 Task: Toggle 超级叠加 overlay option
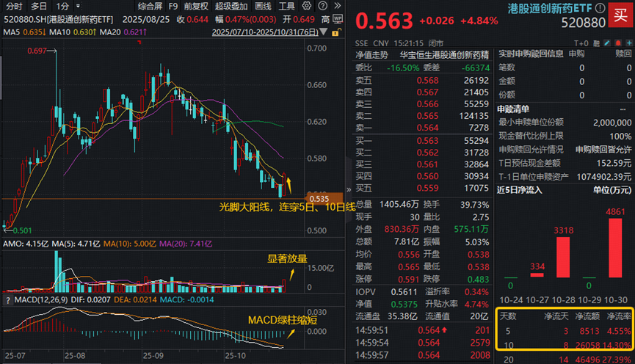[x=233, y=6]
